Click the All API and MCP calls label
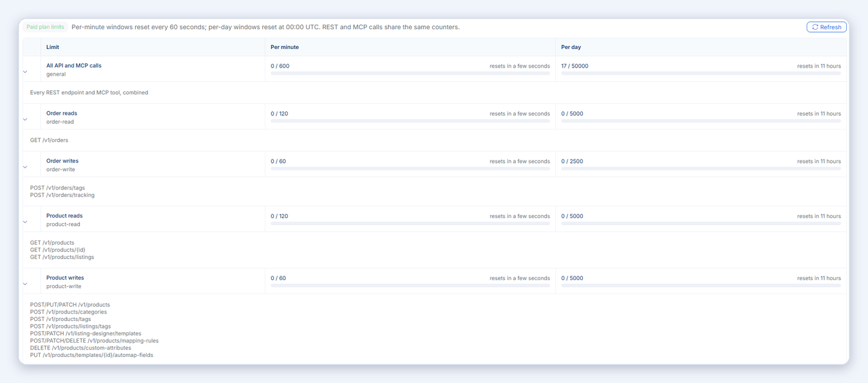Screen dimensions: 868x383 [74, 66]
